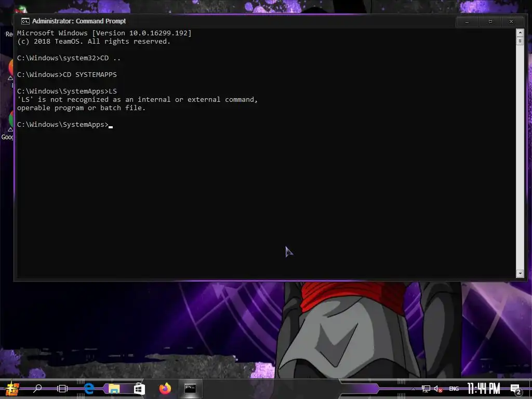Open File Explorer from taskbar
This screenshot has height=399, width=532.
pyautogui.click(x=114, y=389)
